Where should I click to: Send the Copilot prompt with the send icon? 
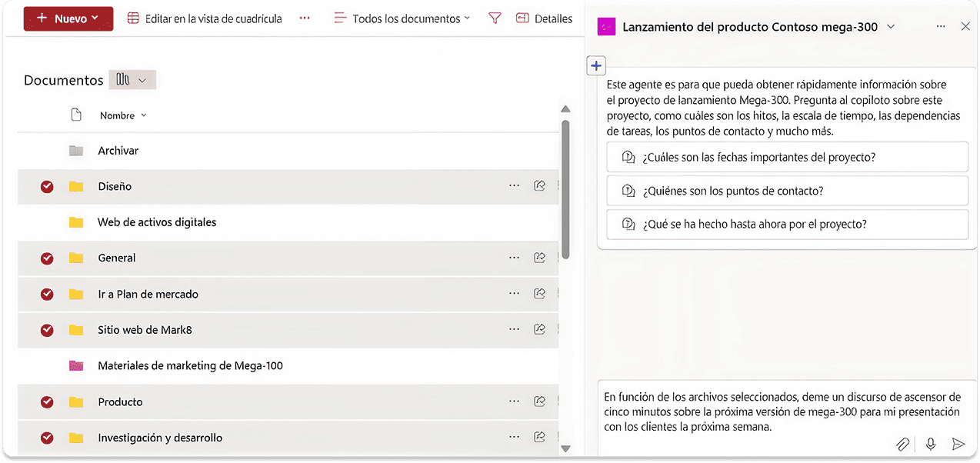(x=958, y=444)
